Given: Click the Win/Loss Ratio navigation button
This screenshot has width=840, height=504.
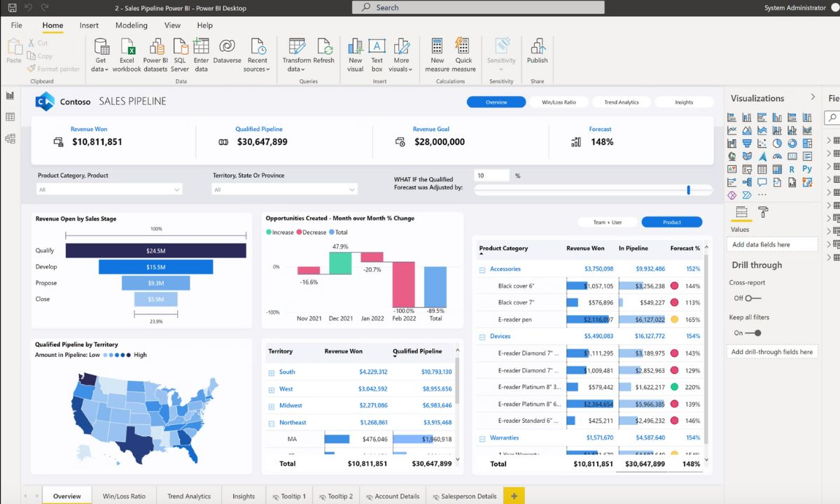Looking at the screenshot, I should pyautogui.click(x=559, y=102).
